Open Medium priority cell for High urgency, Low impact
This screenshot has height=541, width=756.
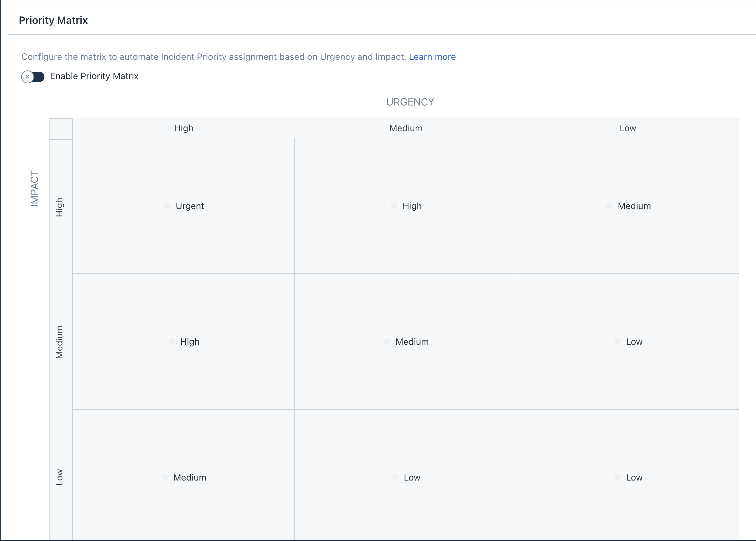(189, 477)
